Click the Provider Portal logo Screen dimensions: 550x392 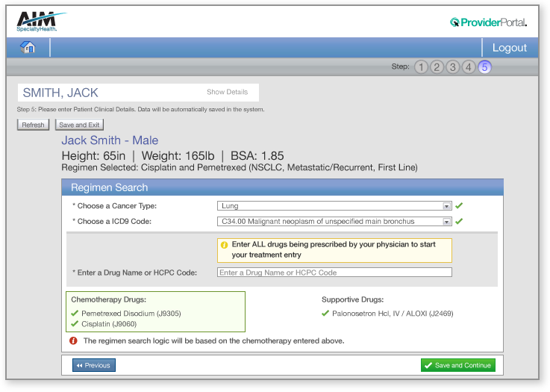coord(488,22)
